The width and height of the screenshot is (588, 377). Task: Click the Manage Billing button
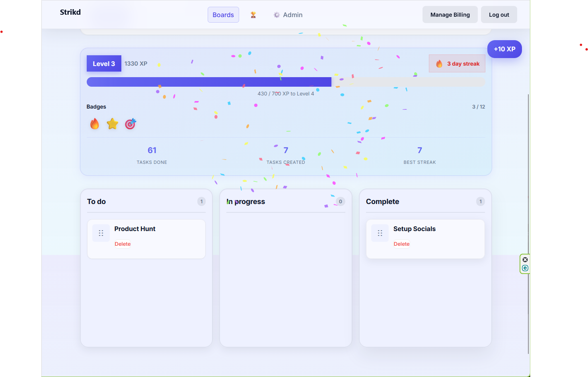[x=450, y=14]
